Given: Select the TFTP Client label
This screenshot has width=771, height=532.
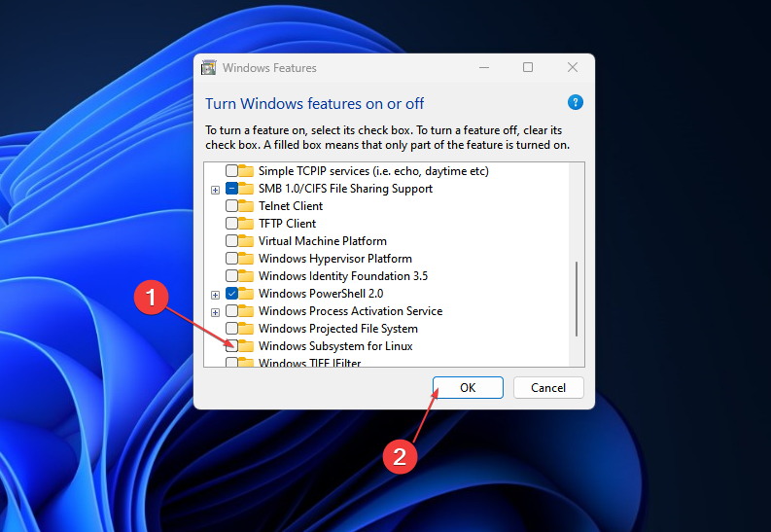Looking at the screenshot, I should coord(287,224).
